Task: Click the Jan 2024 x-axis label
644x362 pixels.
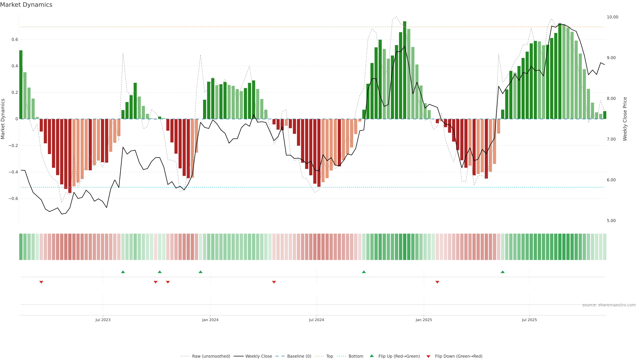Action: [210, 320]
